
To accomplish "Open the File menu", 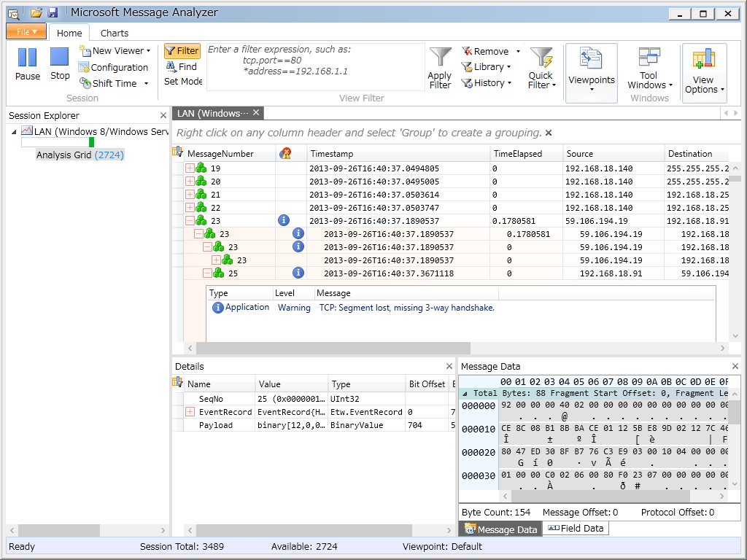I will click(x=26, y=31).
